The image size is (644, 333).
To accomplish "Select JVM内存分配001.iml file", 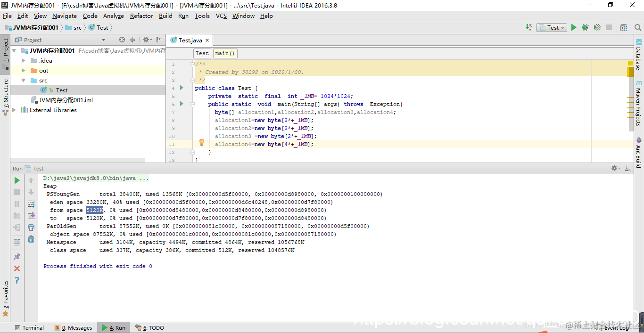I will coord(62,100).
